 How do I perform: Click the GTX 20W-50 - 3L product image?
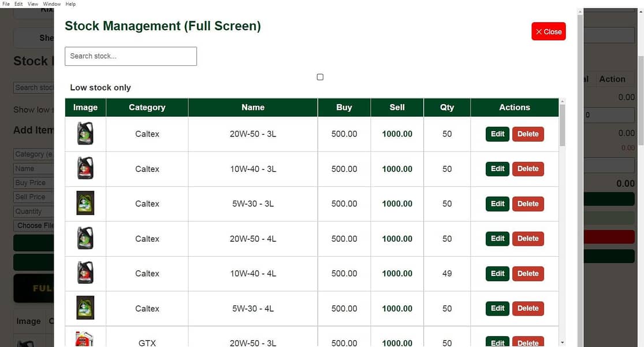click(84, 339)
